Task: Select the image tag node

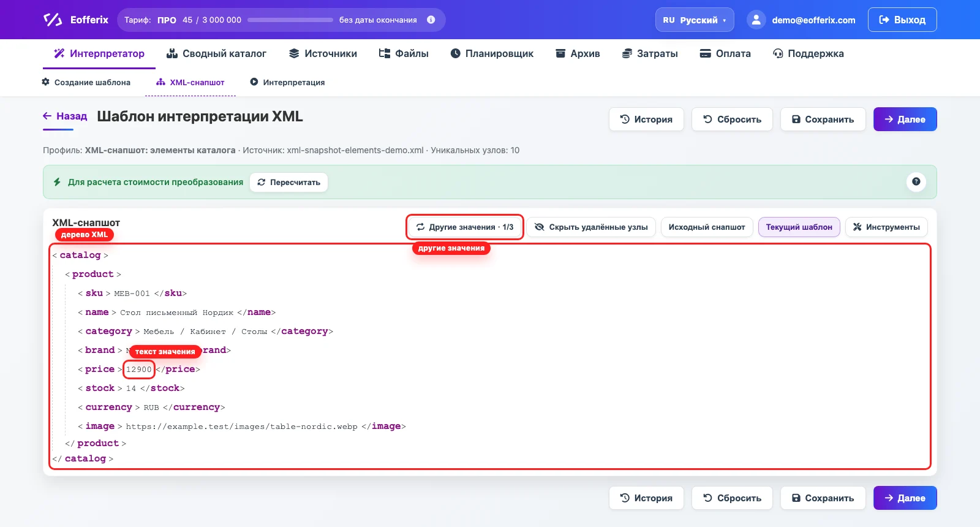Action: point(100,426)
